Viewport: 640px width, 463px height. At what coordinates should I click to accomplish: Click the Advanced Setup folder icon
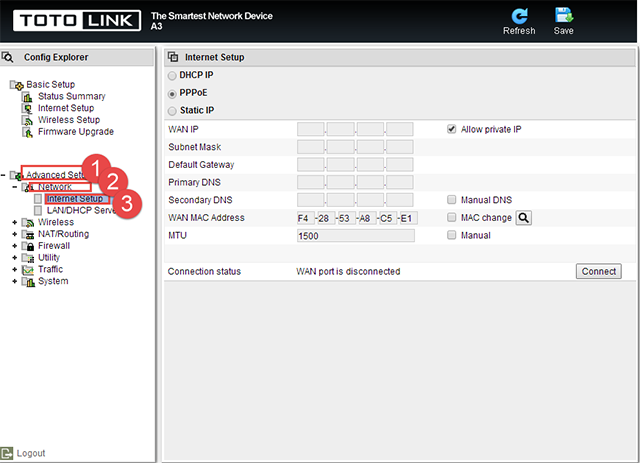click(16, 176)
